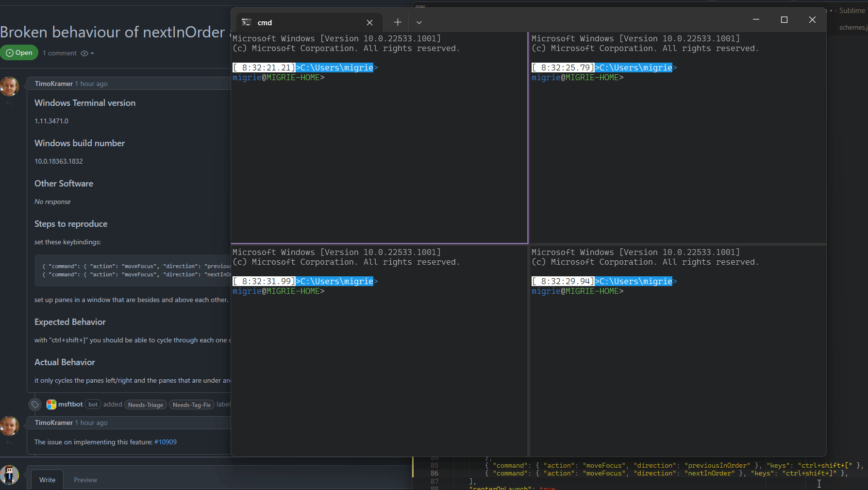Switch to the Write tab
This screenshot has height=490, width=868.
pyautogui.click(x=47, y=480)
